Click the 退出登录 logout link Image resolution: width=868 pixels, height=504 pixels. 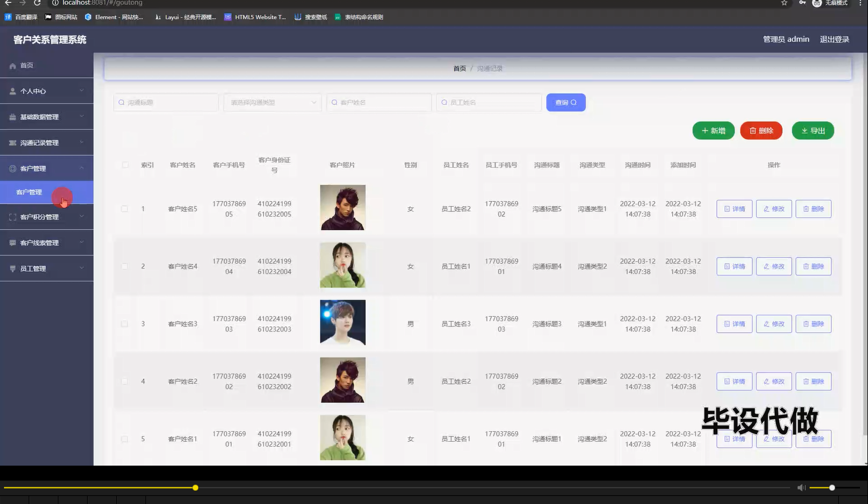pyautogui.click(x=834, y=40)
